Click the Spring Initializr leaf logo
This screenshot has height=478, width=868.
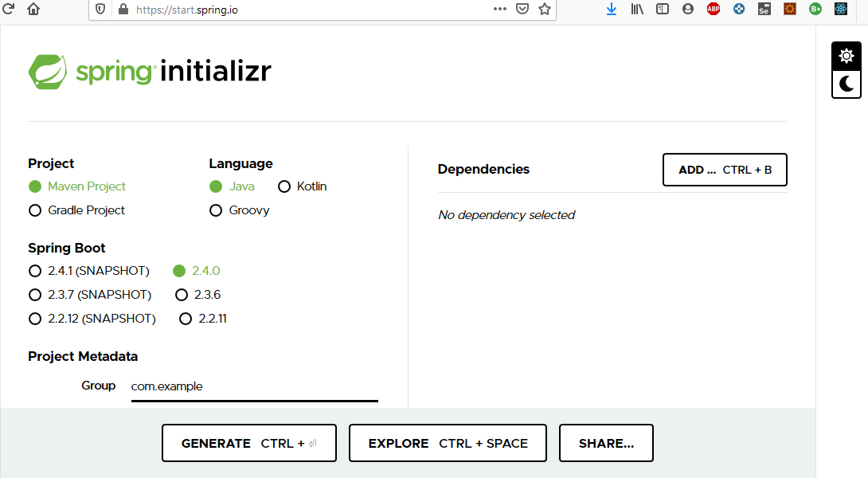(48, 72)
